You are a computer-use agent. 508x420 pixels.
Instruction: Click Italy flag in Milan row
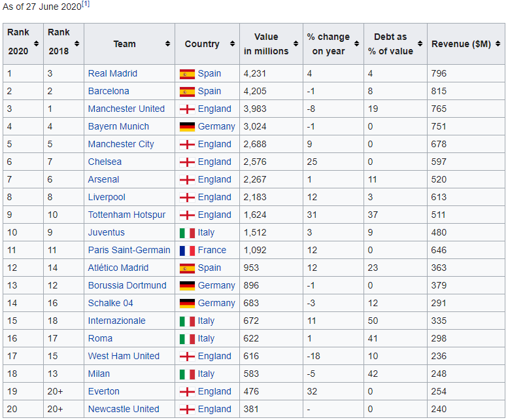[187, 374]
